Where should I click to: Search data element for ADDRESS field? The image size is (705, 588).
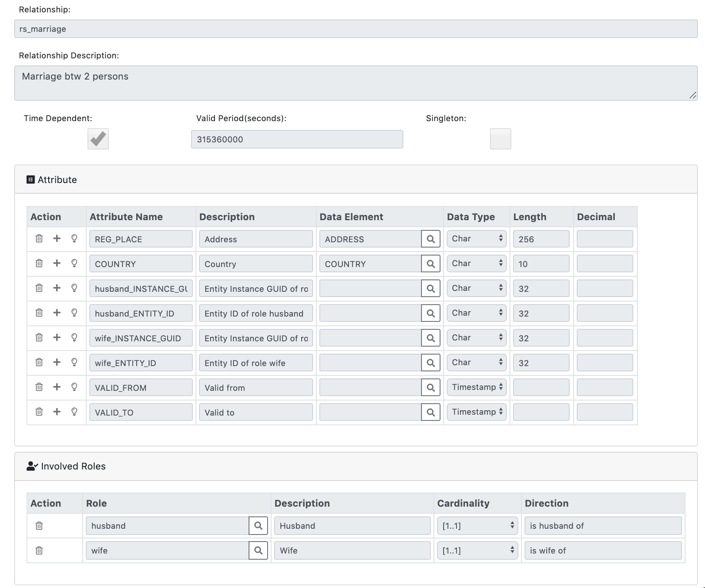tap(430, 239)
